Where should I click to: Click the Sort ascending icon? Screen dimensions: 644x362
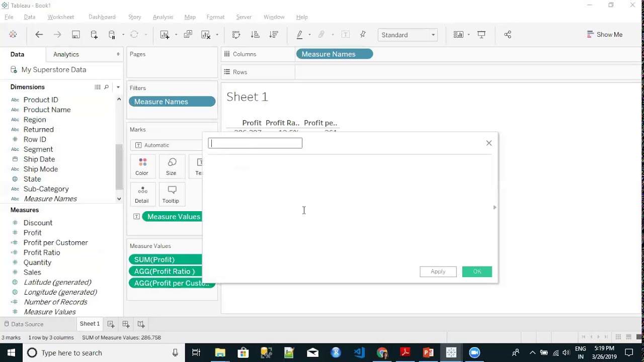point(255,35)
